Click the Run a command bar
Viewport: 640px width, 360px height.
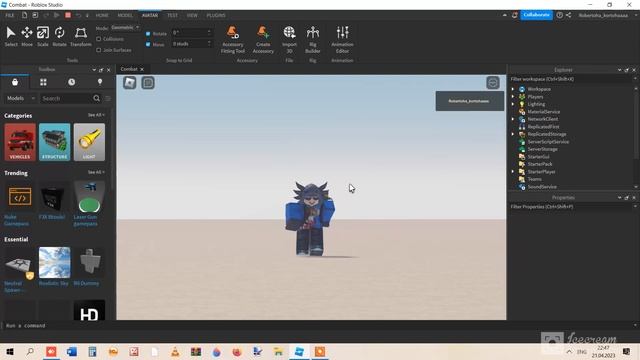(318, 326)
